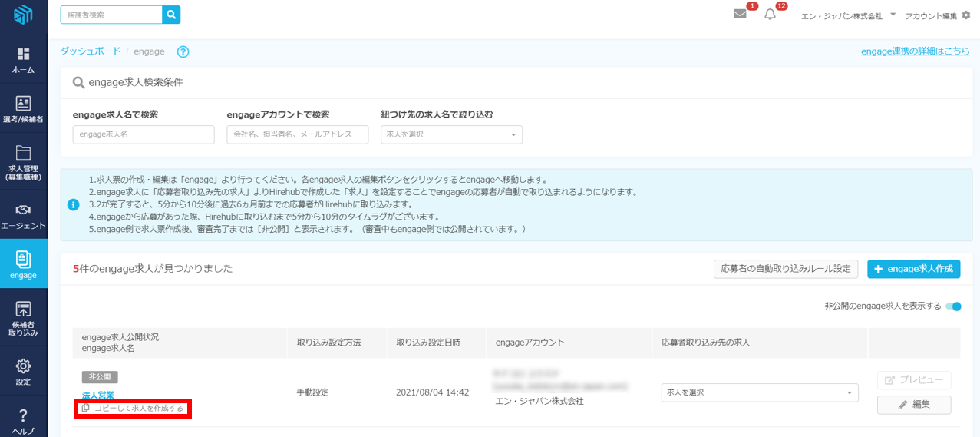This screenshot has height=437, width=980.
Task: Click the engage求人名 search field
Action: pos(144,134)
